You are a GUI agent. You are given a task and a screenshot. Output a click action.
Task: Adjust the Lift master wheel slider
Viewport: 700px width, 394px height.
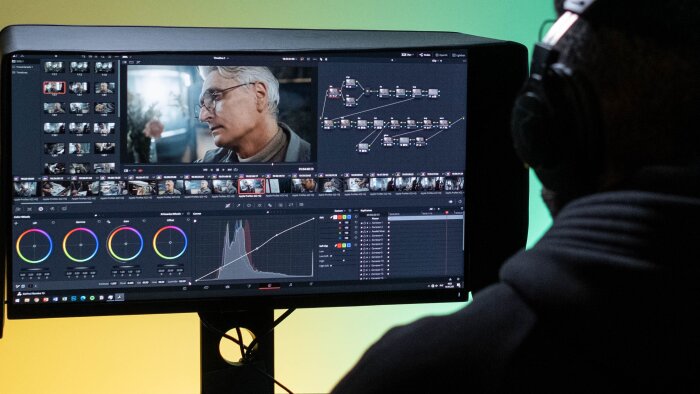(35, 269)
